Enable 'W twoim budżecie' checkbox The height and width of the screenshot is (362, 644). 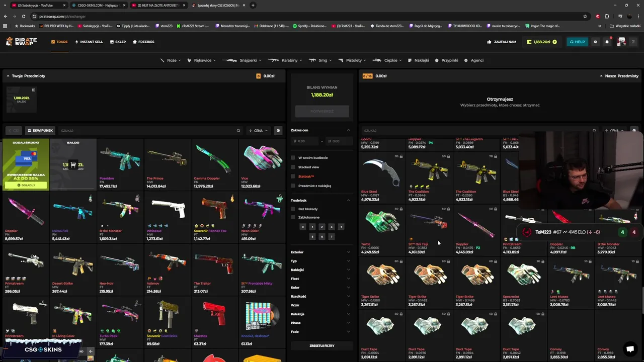click(x=293, y=158)
